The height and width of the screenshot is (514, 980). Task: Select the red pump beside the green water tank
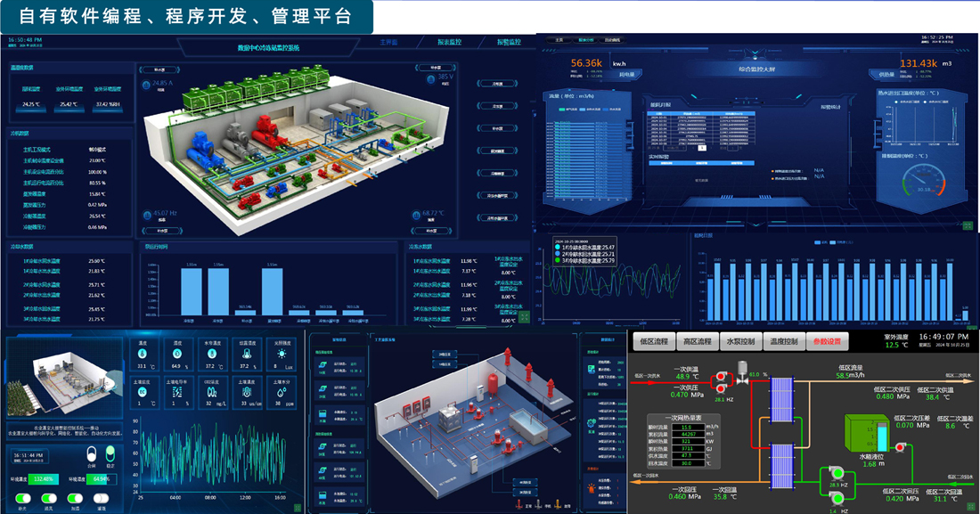click(900, 446)
